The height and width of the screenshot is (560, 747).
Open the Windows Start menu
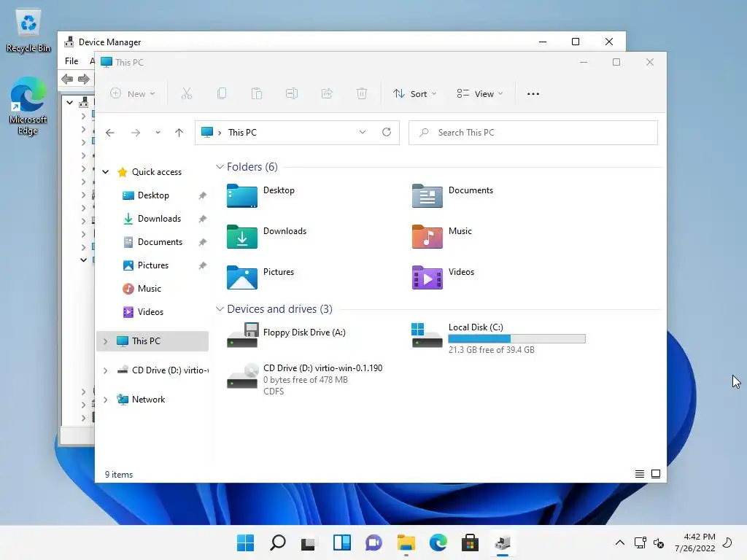[x=245, y=542]
